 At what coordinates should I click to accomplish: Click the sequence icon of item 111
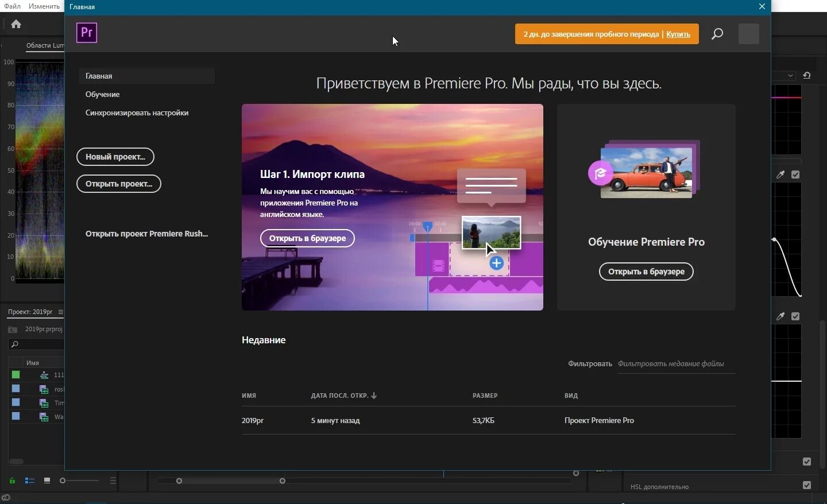tap(44, 375)
